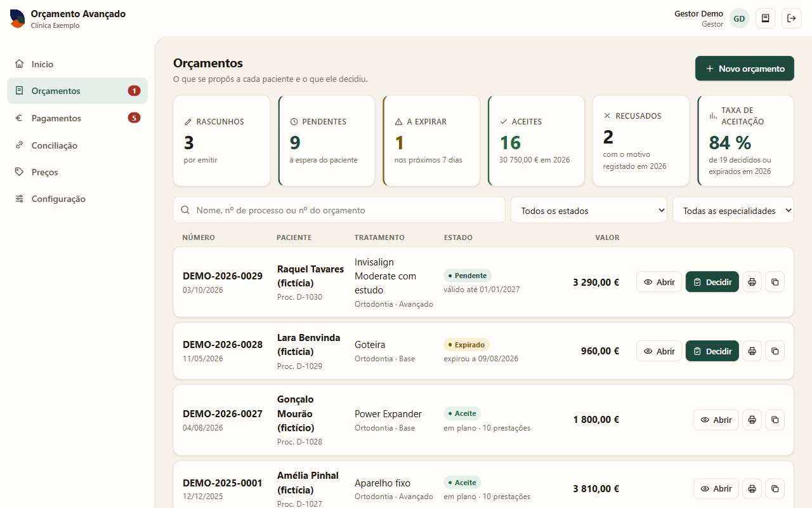
Task: Print the DEMO-2025-0001 budget
Action: [x=752, y=489]
